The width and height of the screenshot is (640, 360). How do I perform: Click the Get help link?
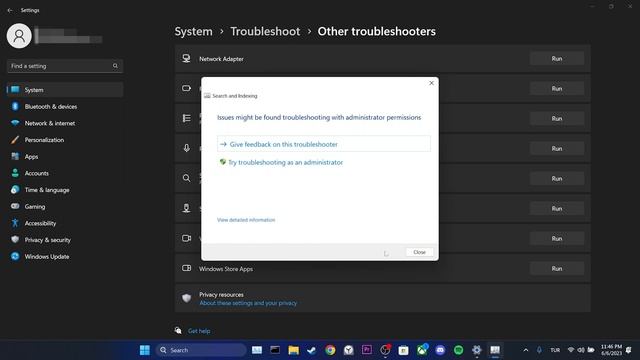coord(199,331)
